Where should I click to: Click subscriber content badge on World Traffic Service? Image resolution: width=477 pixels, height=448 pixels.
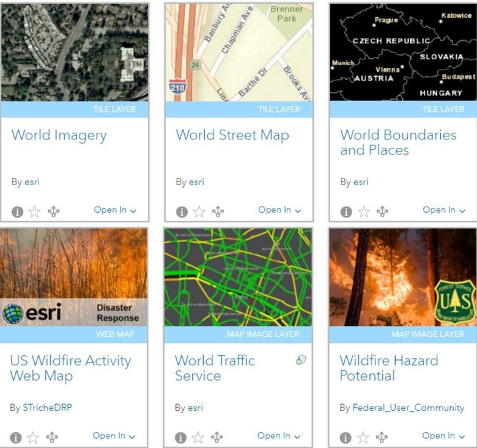[301, 360]
